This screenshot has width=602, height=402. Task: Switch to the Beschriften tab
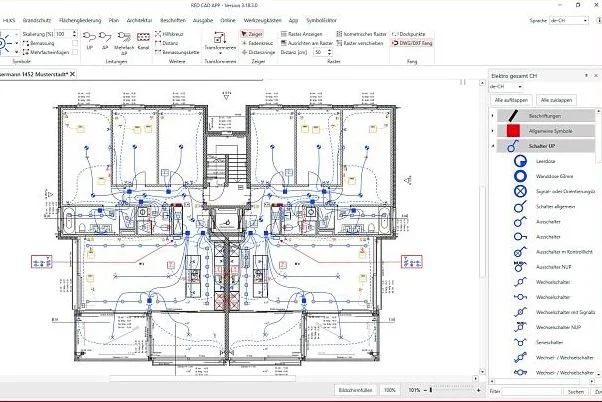[173, 20]
